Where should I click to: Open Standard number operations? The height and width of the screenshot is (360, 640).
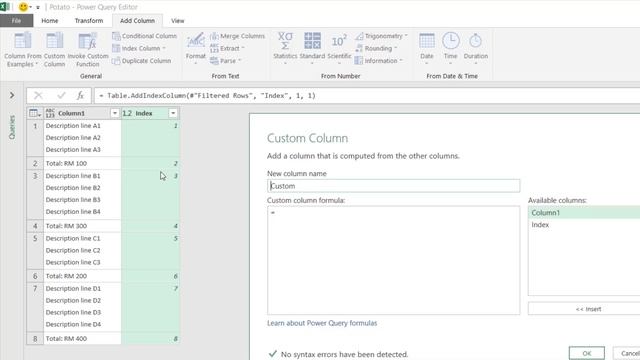pyautogui.click(x=312, y=49)
